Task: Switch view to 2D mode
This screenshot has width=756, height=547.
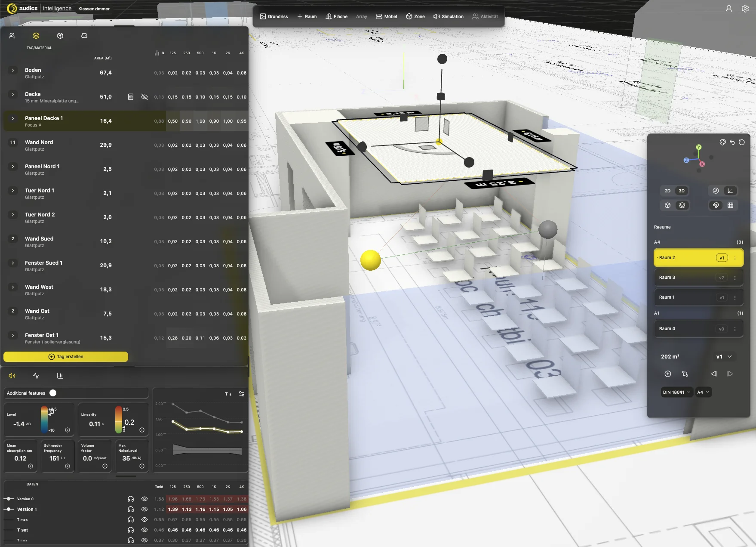Action: pyautogui.click(x=667, y=191)
